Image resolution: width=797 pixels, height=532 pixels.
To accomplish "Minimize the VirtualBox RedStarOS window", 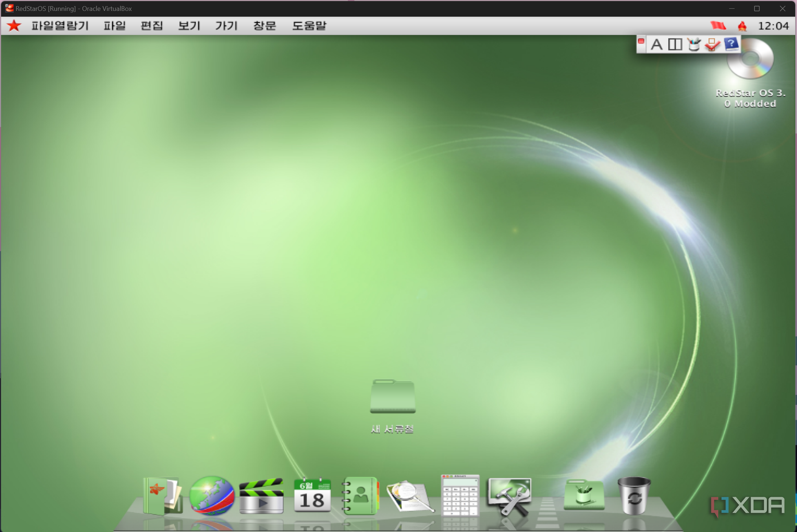I will pyautogui.click(x=732, y=8).
